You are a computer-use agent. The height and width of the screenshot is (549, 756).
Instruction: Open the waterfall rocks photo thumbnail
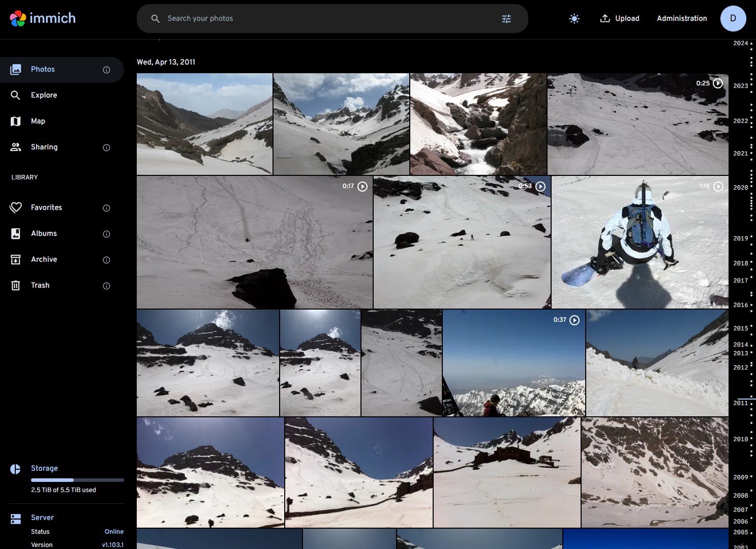(x=478, y=124)
